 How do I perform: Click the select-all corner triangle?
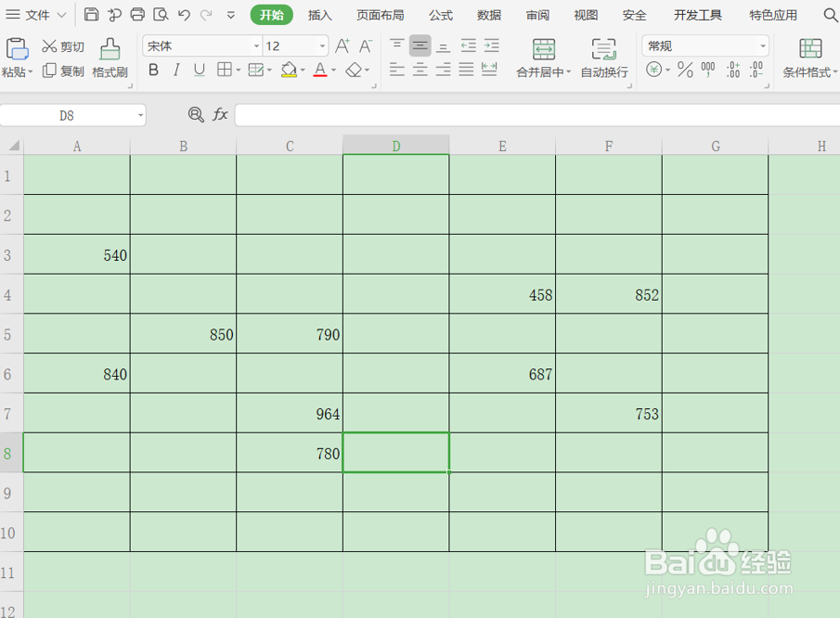[13, 146]
